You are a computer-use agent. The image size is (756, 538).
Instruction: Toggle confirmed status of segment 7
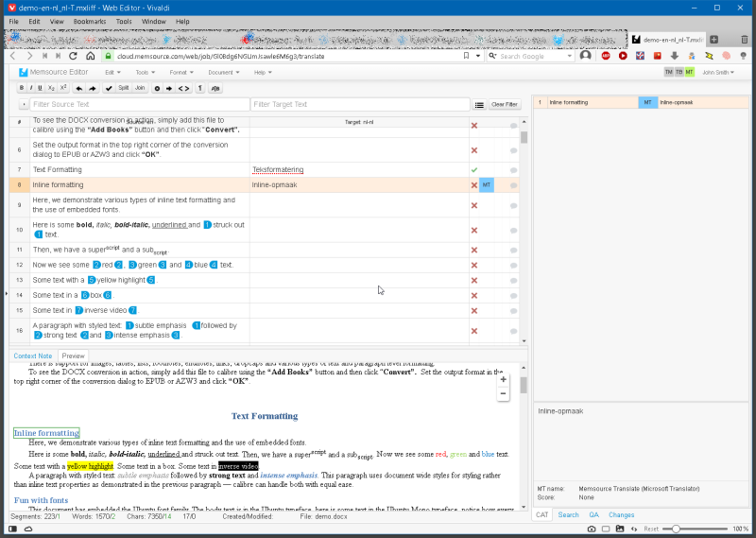[x=474, y=170]
